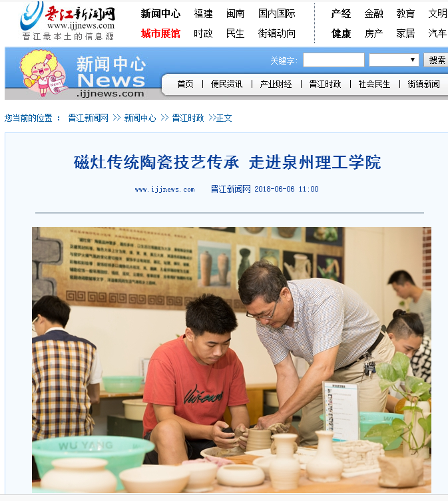This screenshot has width=448, height=501.
Task: Open the 新闻中心 top link
Action: pyautogui.click(x=161, y=14)
